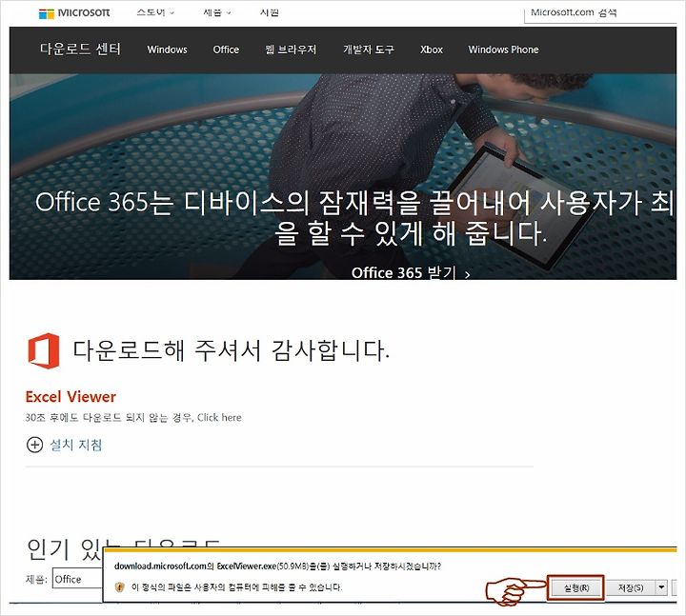Click the Office 365 hero banner image

point(343,177)
